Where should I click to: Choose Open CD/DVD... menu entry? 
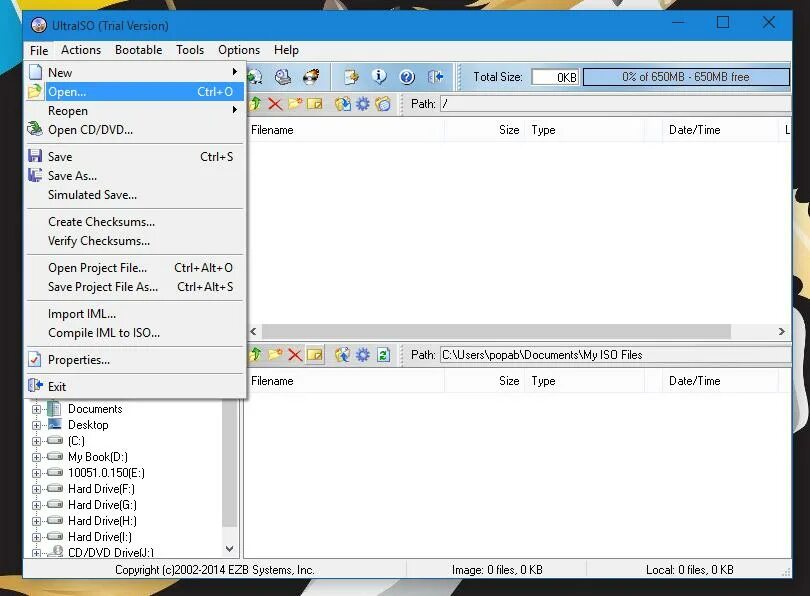coord(134,130)
